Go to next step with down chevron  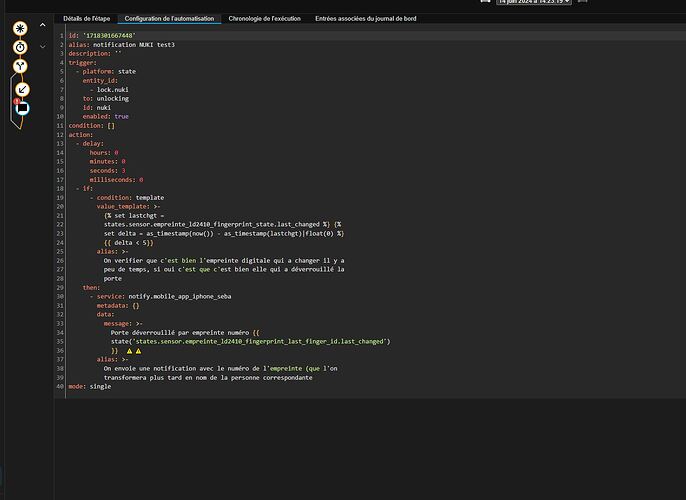[x=42, y=46]
